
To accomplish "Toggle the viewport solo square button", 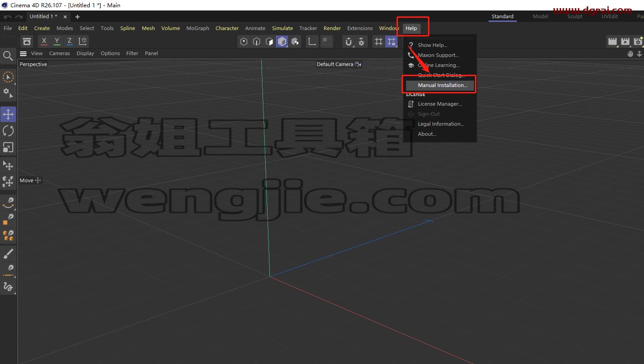I will [x=326, y=42].
